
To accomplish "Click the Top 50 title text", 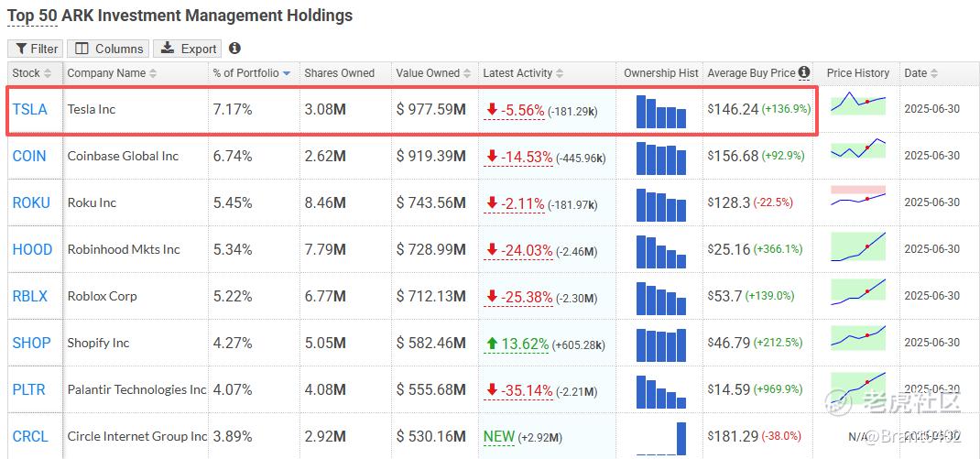I will pyautogui.click(x=32, y=16).
